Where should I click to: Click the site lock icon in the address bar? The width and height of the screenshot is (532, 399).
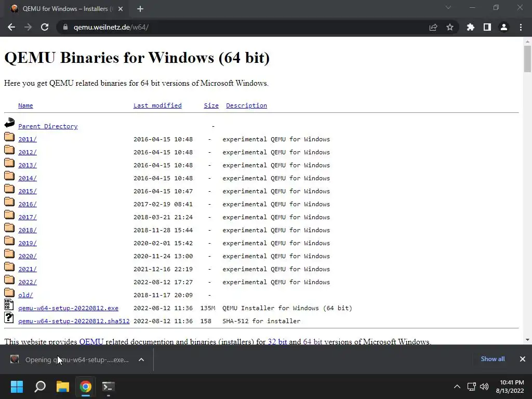[x=65, y=27]
